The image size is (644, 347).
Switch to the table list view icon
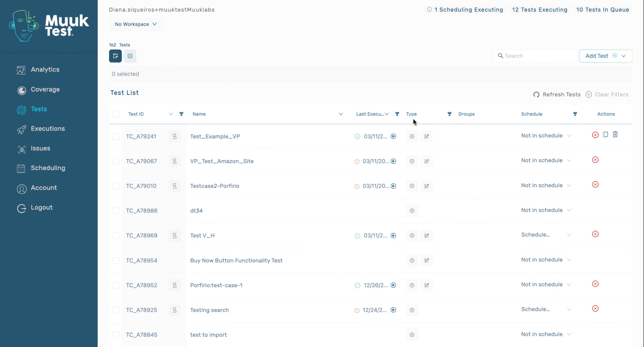130,56
